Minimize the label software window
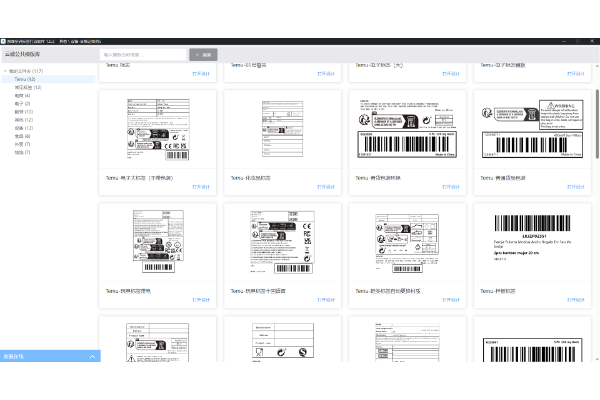Viewport: 600px width, 400px height. 564,41
